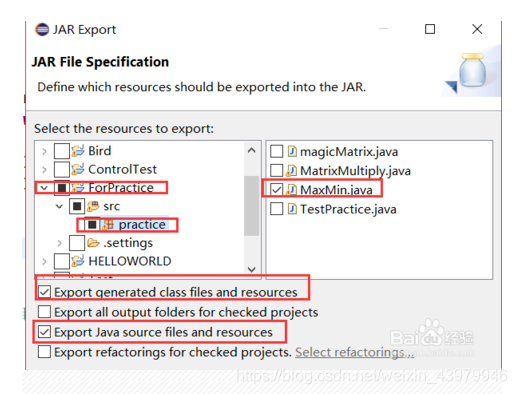Expand the .settings folder node

point(59,243)
